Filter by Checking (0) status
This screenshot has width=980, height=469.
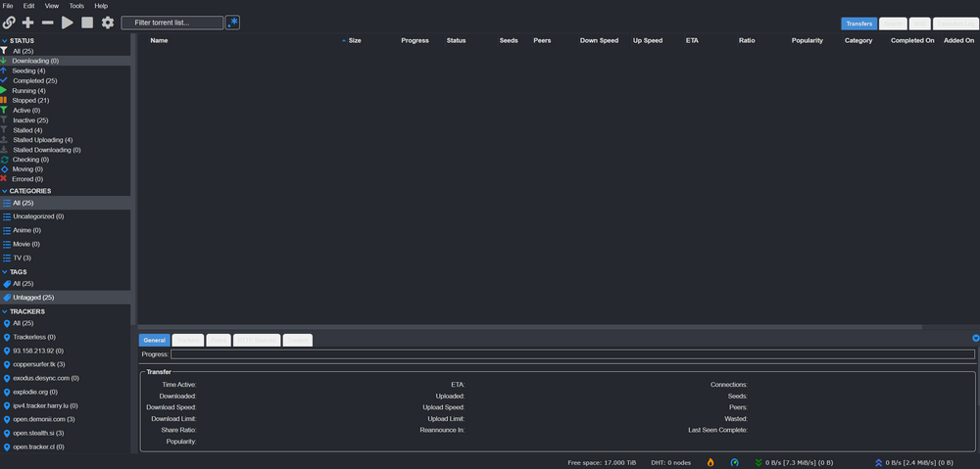click(x=65, y=160)
